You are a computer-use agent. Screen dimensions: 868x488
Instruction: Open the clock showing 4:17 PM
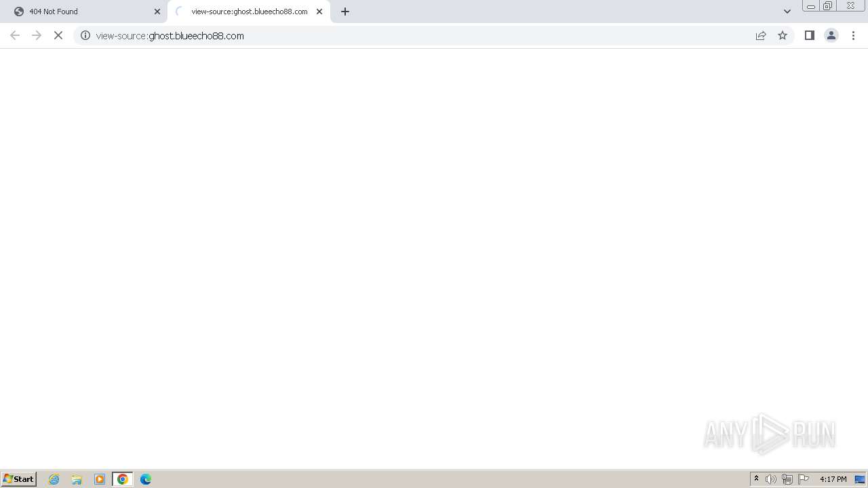coord(833,479)
